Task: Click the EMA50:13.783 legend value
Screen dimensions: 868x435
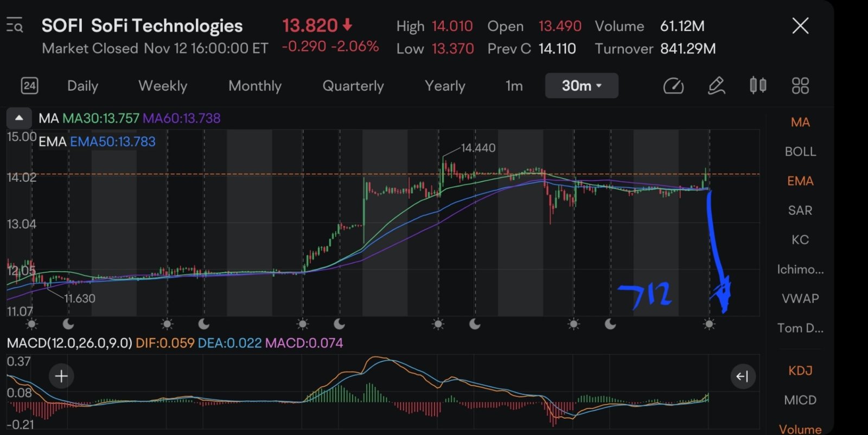Action: coord(113,142)
